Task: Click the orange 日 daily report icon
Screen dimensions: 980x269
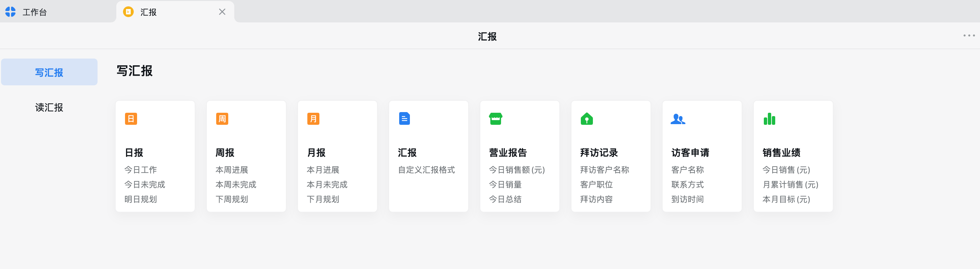Action: [x=131, y=119]
